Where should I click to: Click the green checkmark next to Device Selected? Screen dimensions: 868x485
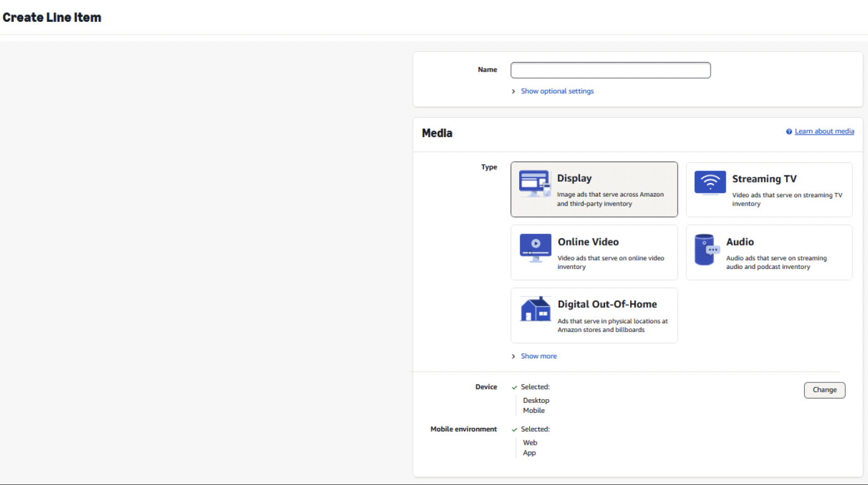(x=515, y=387)
